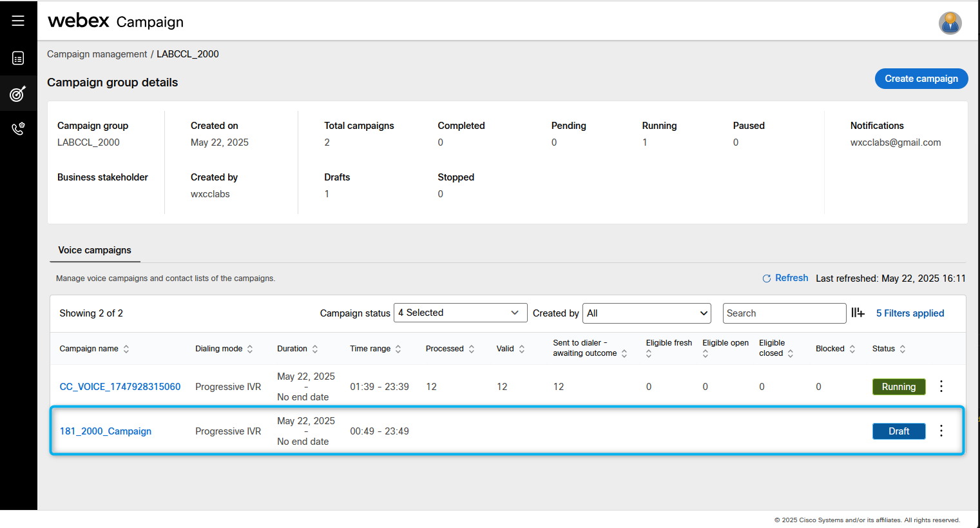Open the list/reports sidebar icon

pyautogui.click(x=18, y=59)
